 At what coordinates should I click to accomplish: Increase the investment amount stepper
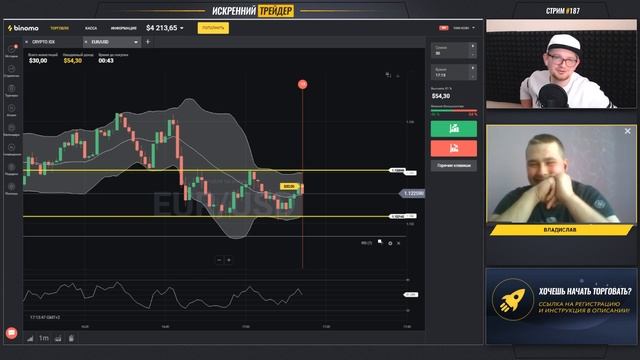pos(473,47)
